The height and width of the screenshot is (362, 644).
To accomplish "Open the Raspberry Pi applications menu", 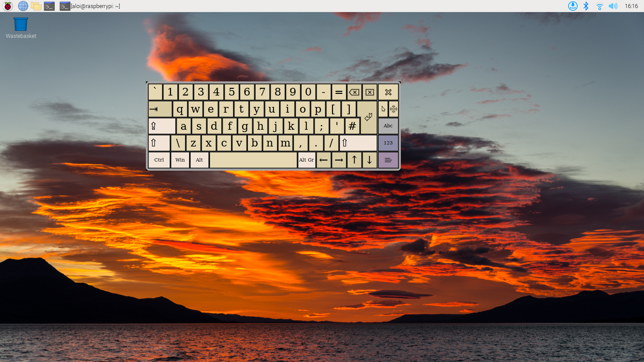I will click(x=8, y=6).
